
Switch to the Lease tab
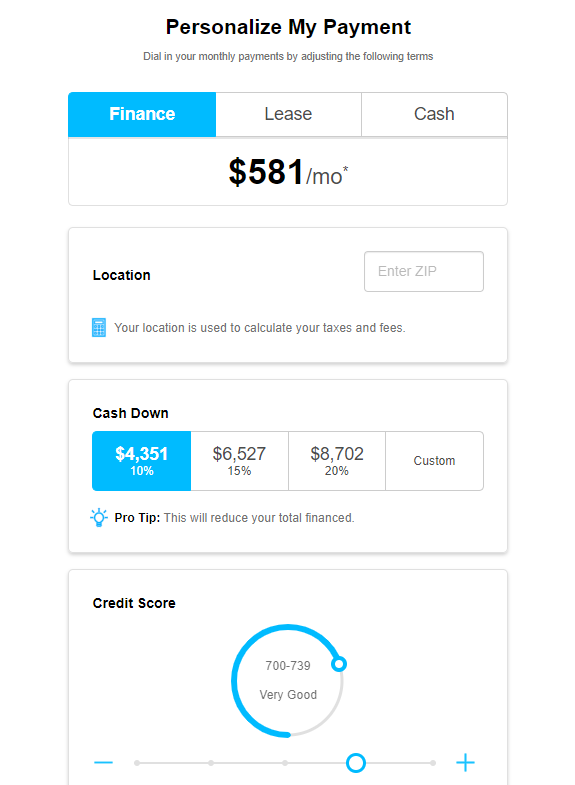pyautogui.click(x=288, y=114)
